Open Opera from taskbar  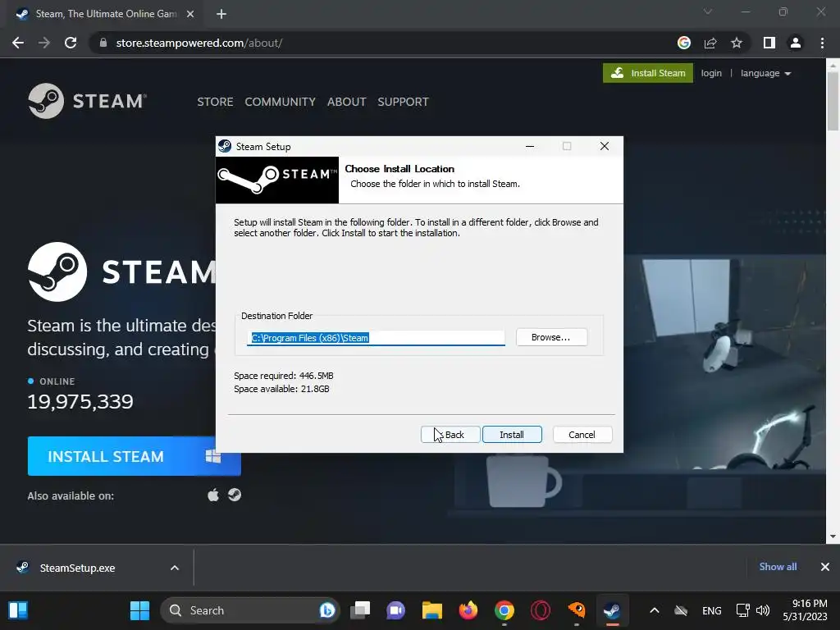[x=540, y=610]
